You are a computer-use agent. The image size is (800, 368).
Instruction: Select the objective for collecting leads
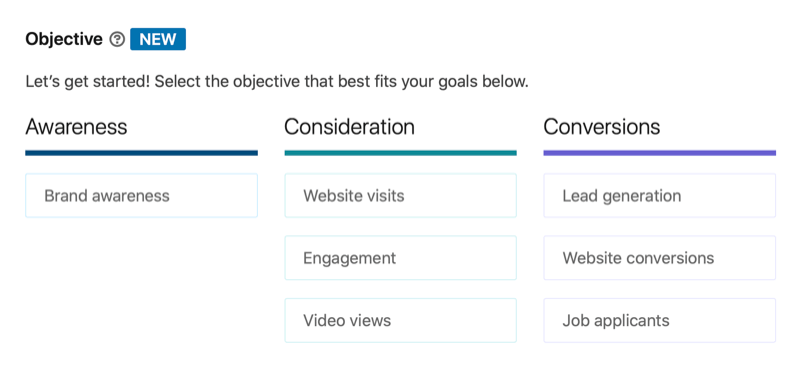click(x=660, y=195)
